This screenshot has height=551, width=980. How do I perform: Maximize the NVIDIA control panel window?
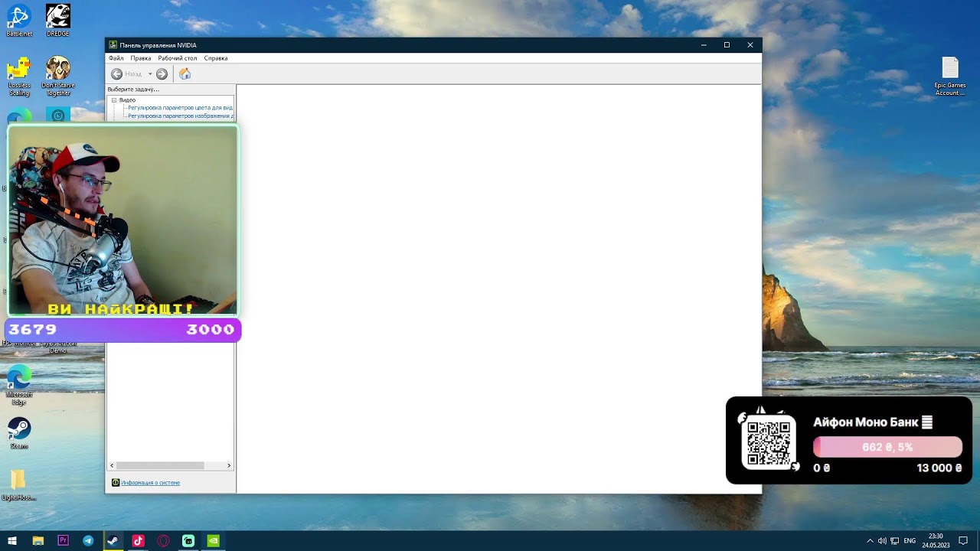pos(727,45)
